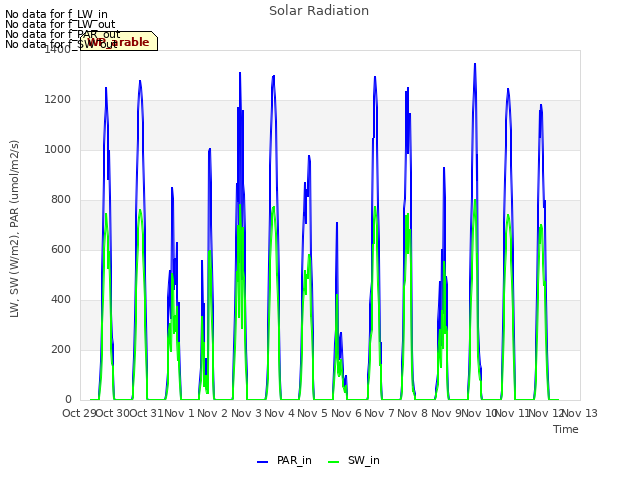640x480 pixels.
Task: Click the Nov 9 x-axis label
Action: coord(446,413)
